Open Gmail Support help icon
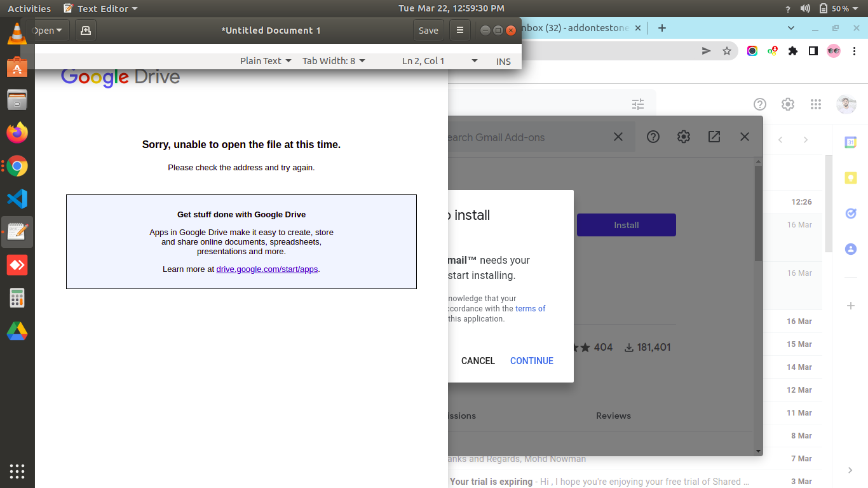Screen dimensions: 868x488 point(760,104)
